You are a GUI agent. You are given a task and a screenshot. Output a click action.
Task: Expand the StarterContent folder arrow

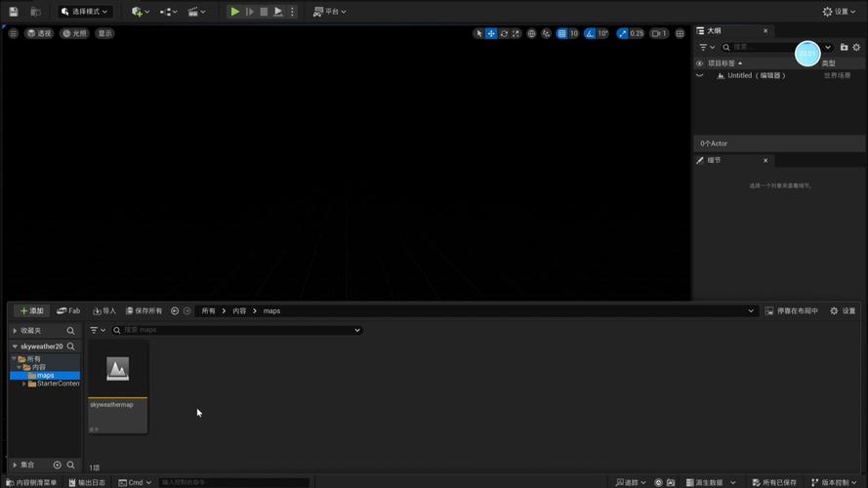point(23,384)
